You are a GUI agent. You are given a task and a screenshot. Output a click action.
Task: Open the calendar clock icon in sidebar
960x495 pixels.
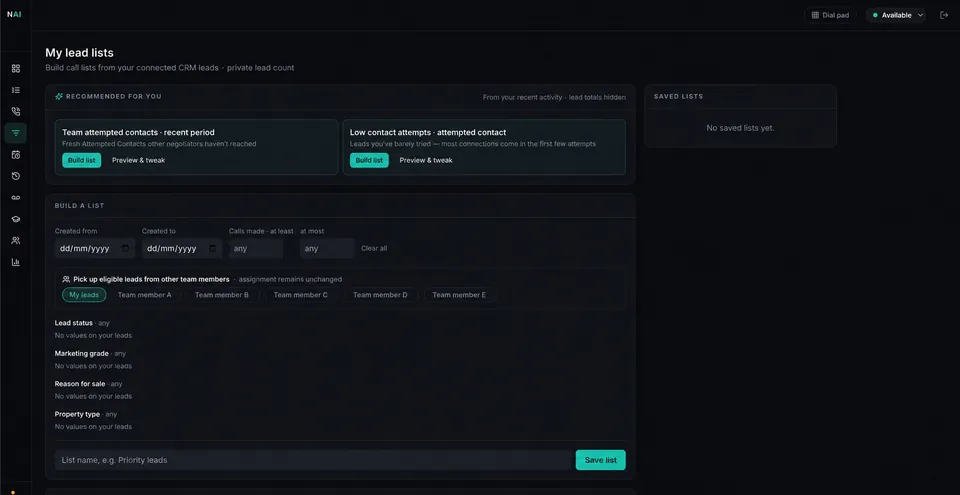tap(16, 155)
